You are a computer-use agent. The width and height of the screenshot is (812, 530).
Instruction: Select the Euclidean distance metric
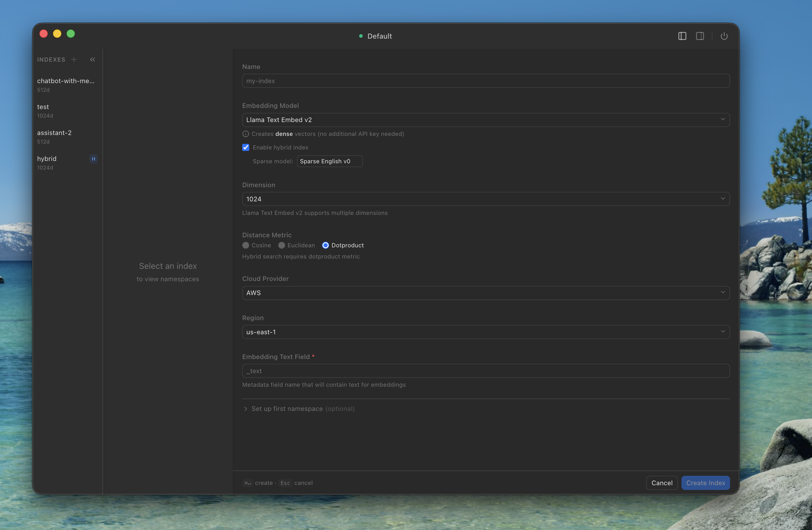pos(281,245)
